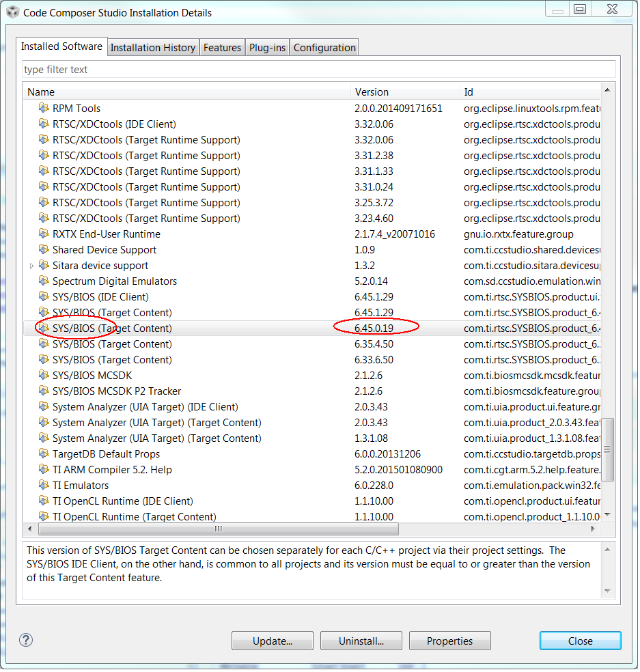
Task: Select version cell 2.0.0.201409171651
Action: [x=398, y=109]
